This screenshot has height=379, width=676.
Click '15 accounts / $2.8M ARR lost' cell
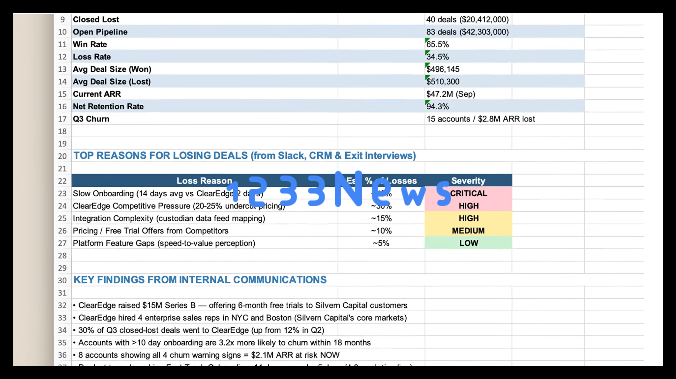[x=481, y=119]
